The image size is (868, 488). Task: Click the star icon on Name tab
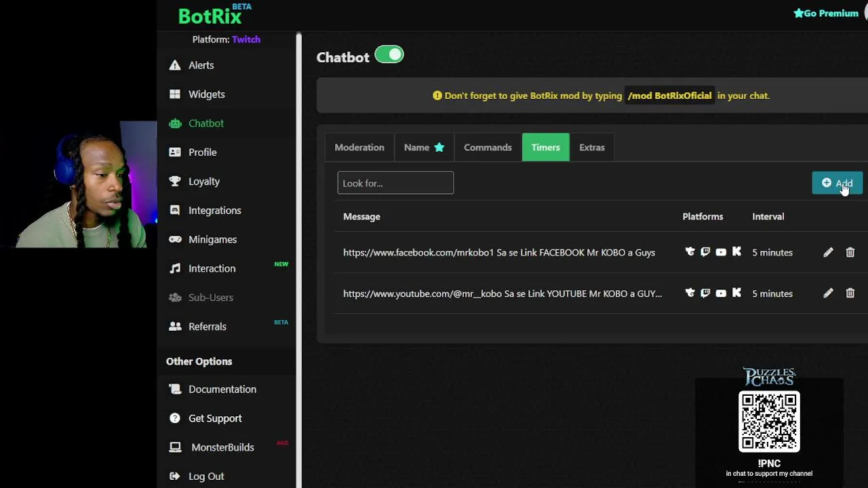click(x=439, y=147)
